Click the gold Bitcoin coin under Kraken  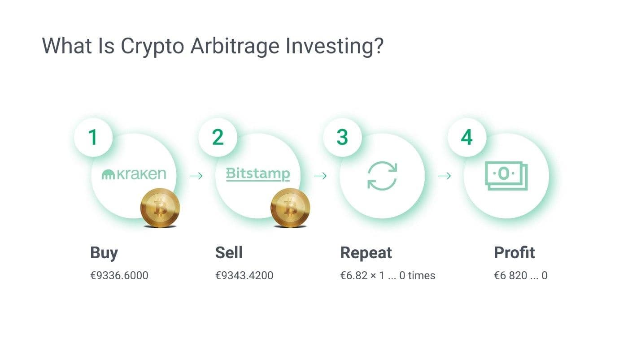pyautogui.click(x=160, y=208)
